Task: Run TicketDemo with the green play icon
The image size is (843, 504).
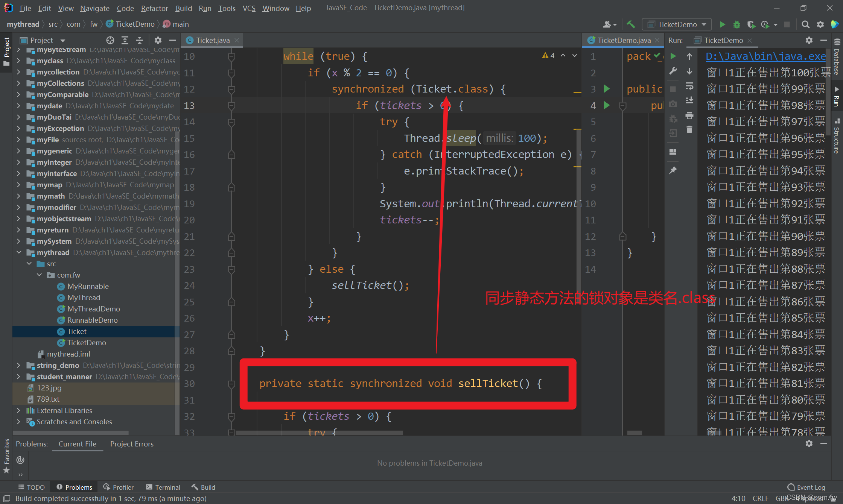Action: pyautogui.click(x=722, y=24)
